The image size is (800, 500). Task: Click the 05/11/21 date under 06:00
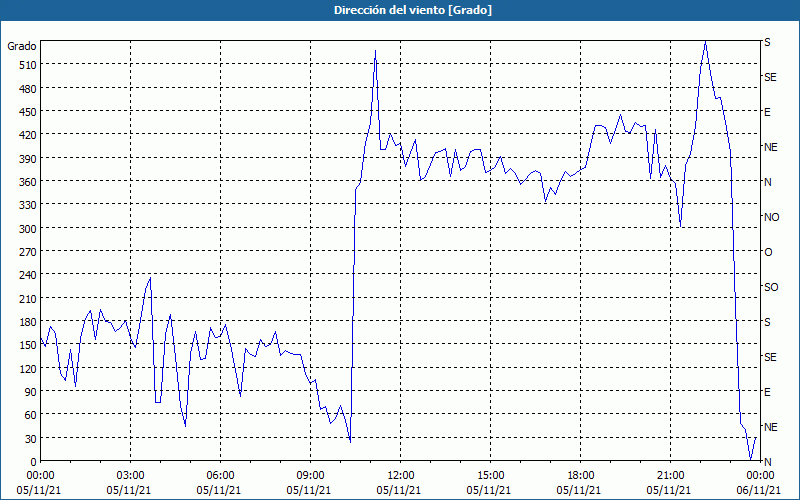tap(219, 490)
